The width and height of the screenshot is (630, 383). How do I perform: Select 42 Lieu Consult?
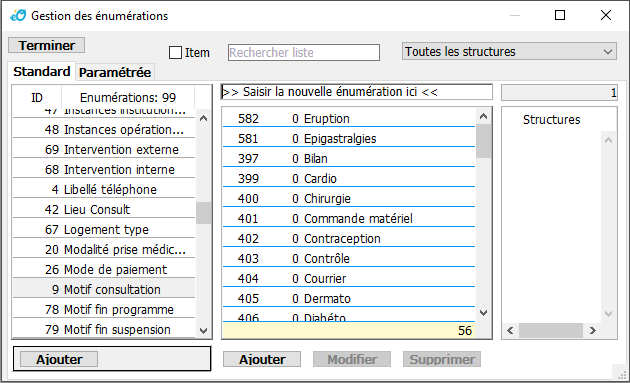click(x=104, y=209)
